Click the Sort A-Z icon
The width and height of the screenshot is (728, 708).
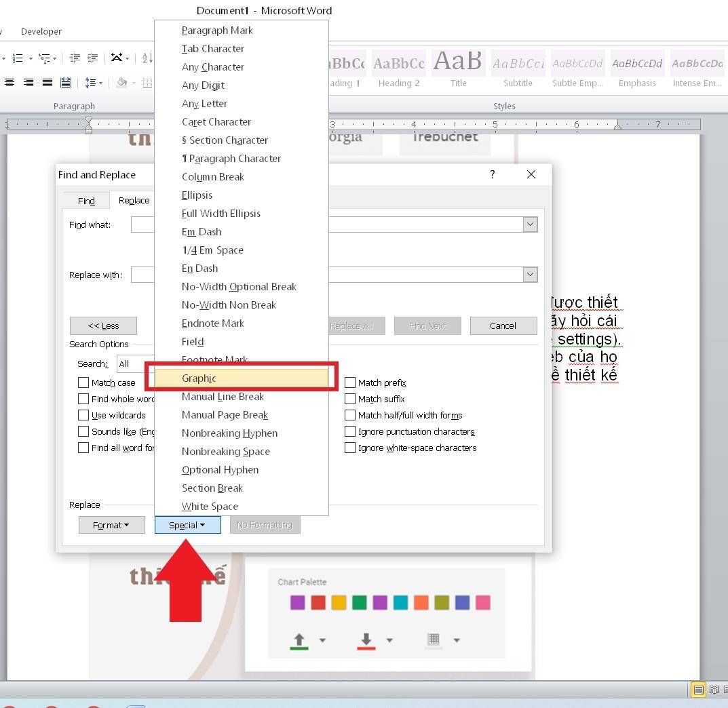(147, 58)
